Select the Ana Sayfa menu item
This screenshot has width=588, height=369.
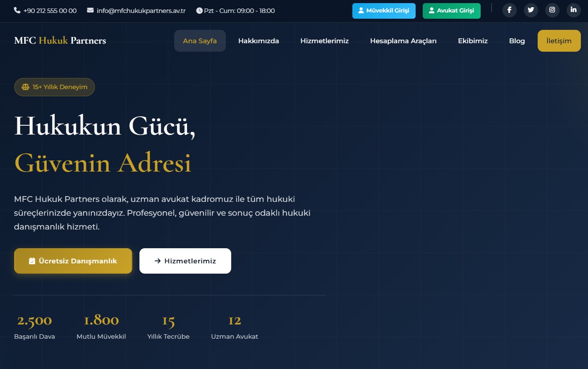pos(200,41)
